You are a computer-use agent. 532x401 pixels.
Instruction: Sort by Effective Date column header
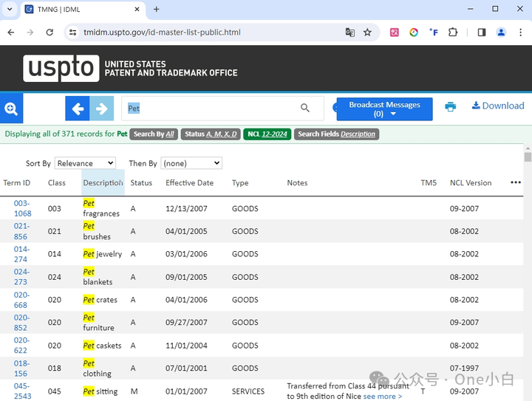(189, 183)
